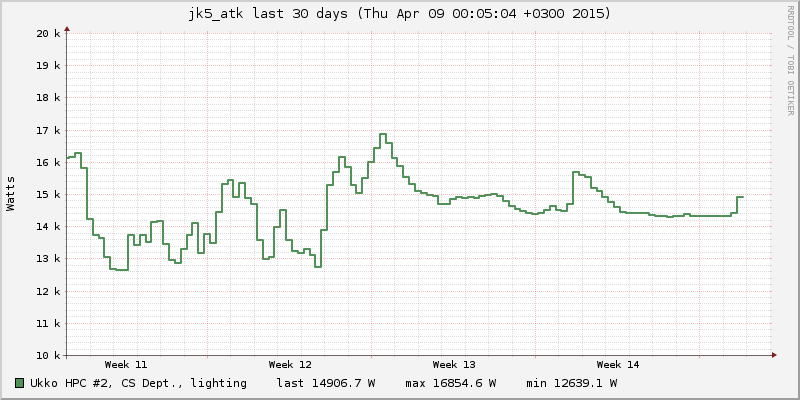Click the '11 k' y-axis value

click(x=48, y=323)
